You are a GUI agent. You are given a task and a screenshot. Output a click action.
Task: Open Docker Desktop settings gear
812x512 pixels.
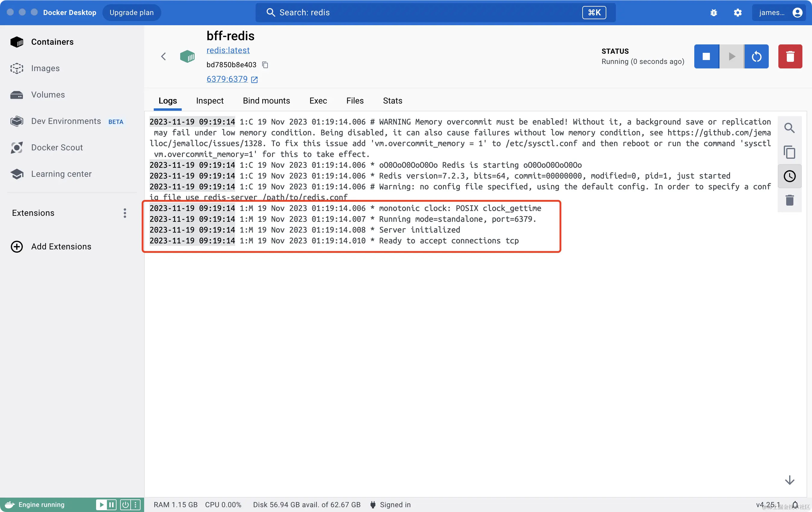(738, 13)
